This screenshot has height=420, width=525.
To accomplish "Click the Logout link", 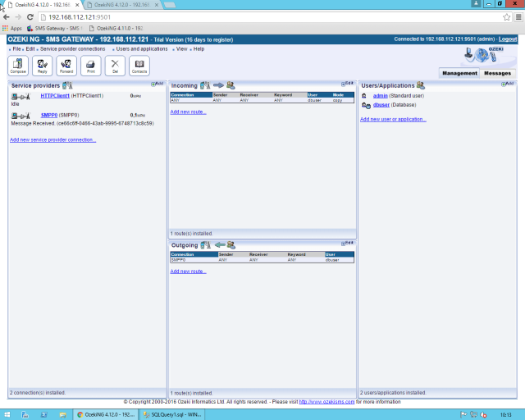I will point(508,39).
